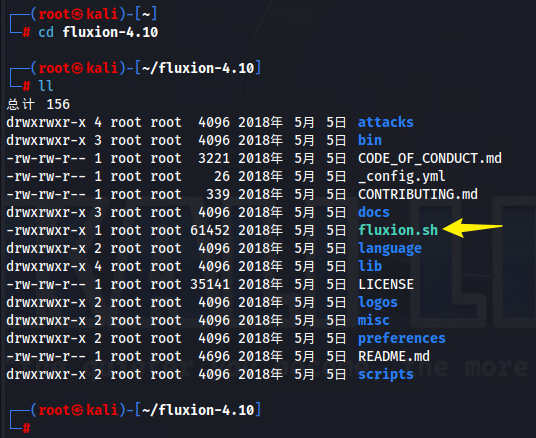
Task: Click the bin directory entry
Action: pos(370,140)
